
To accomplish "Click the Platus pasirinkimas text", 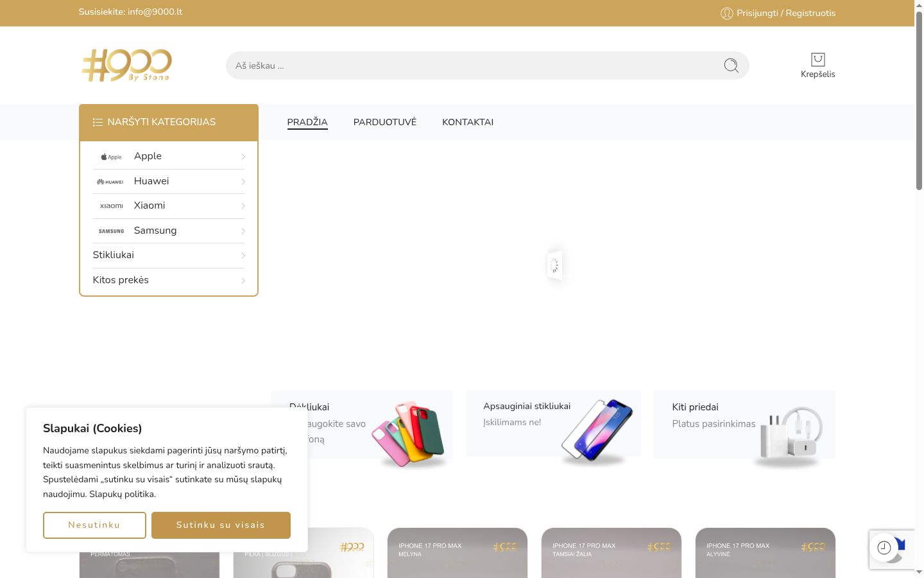I will 714,424.
